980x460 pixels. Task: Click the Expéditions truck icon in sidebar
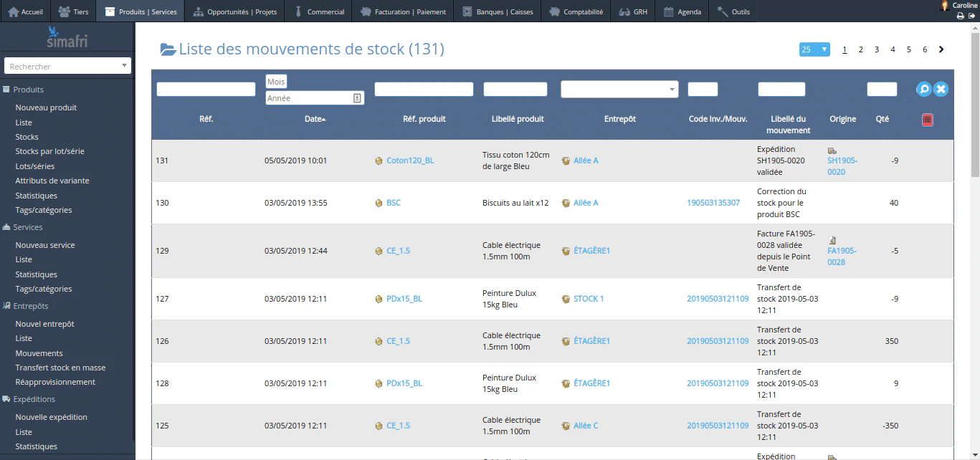click(6, 399)
